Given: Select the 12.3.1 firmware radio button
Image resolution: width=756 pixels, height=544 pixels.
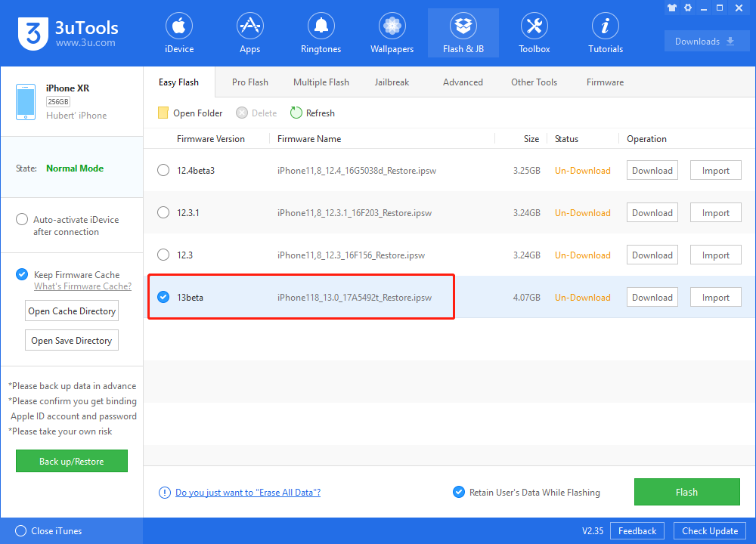Looking at the screenshot, I should pyautogui.click(x=163, y=213).
